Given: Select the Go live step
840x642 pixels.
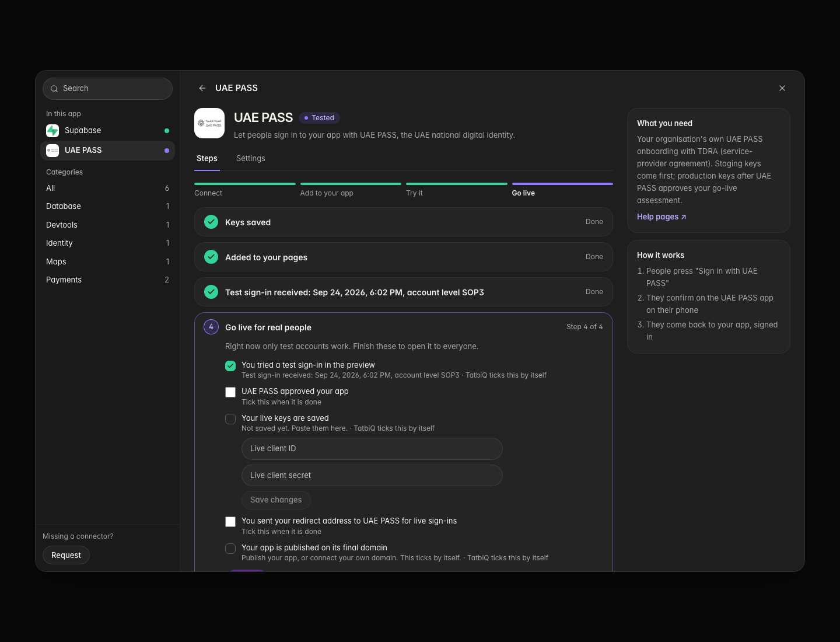Looking at the screenshot, I should click(x=562, y=189).
